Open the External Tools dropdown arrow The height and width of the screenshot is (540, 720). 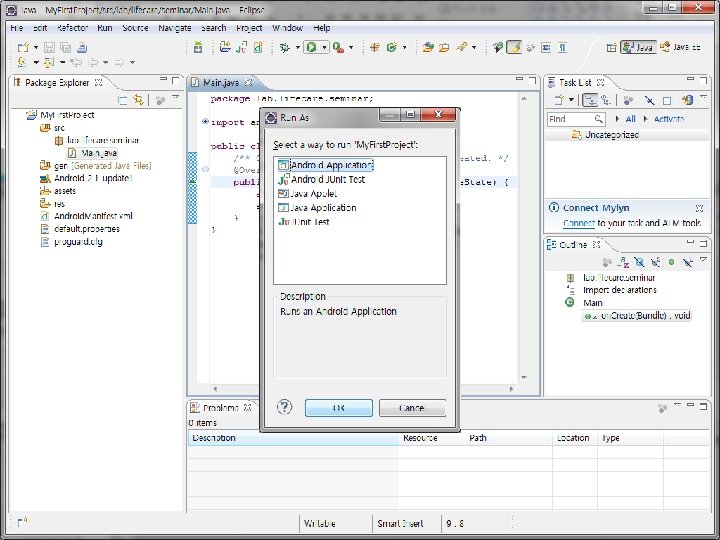351,47
